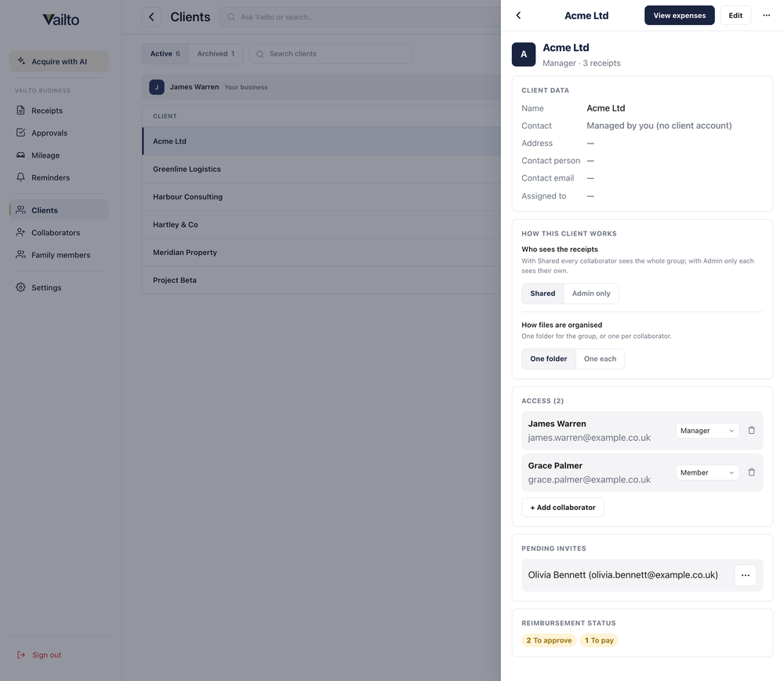Open Receipts in the sidebar

59,111
